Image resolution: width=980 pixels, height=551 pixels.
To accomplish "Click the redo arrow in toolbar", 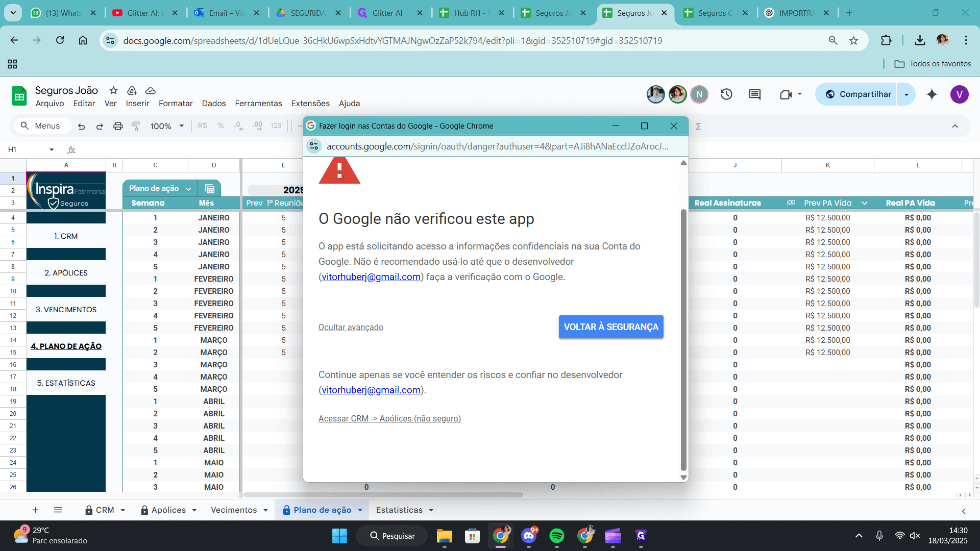I will coord(100,126).
